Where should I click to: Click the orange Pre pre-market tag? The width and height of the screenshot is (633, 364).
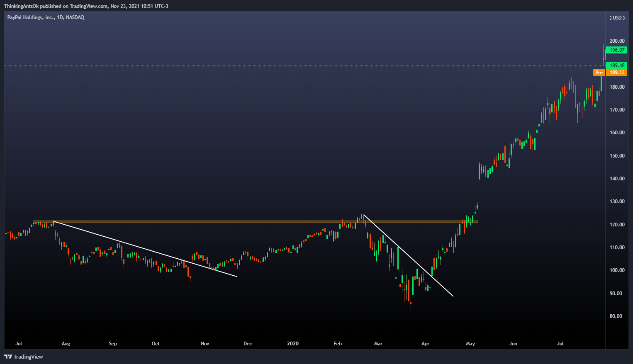coord(599,73)
